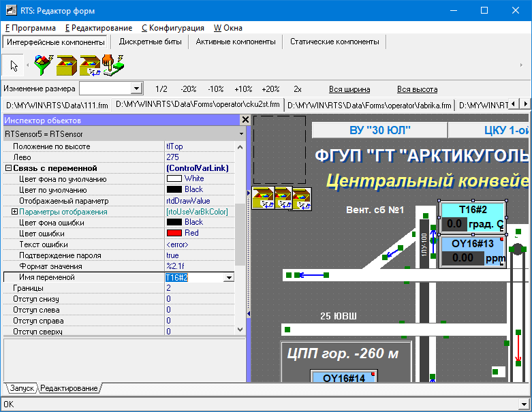
Task: Click the -20% resize button
Action: pos(188,89)
